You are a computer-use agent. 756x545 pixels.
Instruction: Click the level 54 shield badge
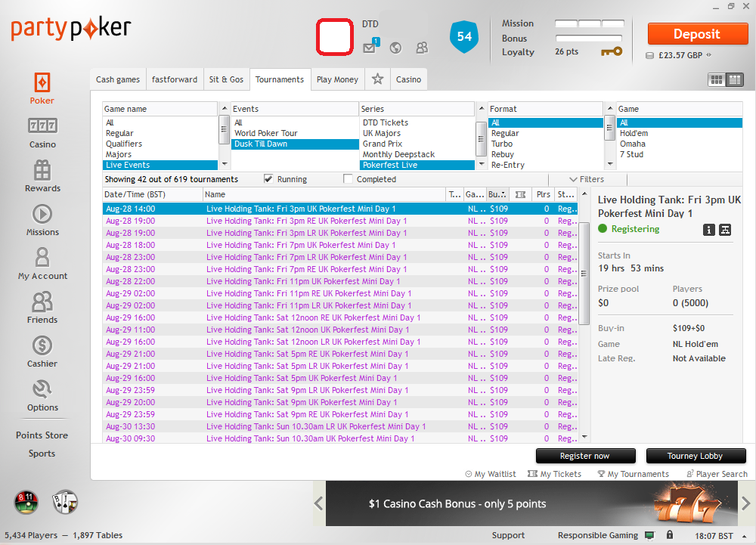[464, 36]
